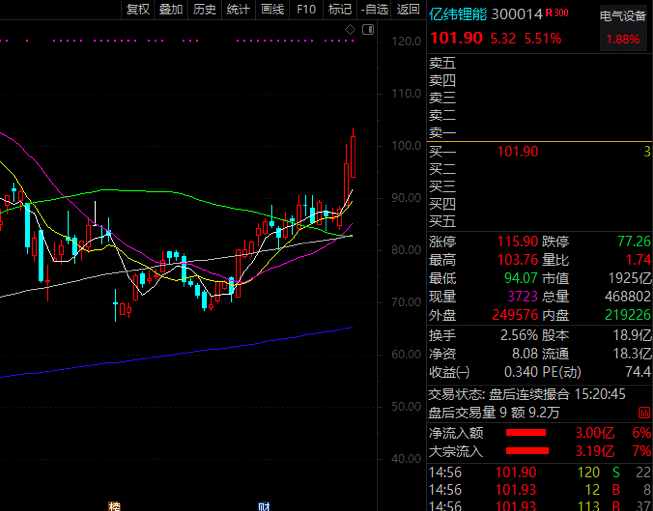Click 总量 value 468802

[x=628, y=297]
